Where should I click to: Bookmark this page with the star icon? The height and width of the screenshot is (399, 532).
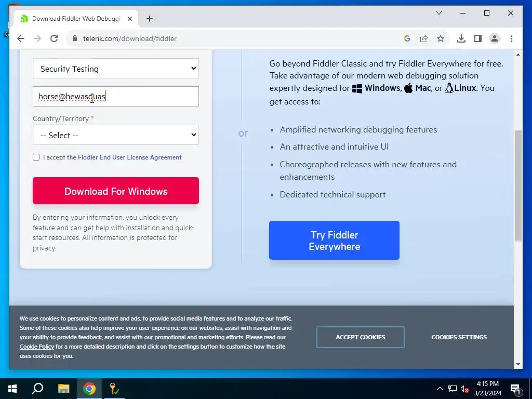pos(441,38)
